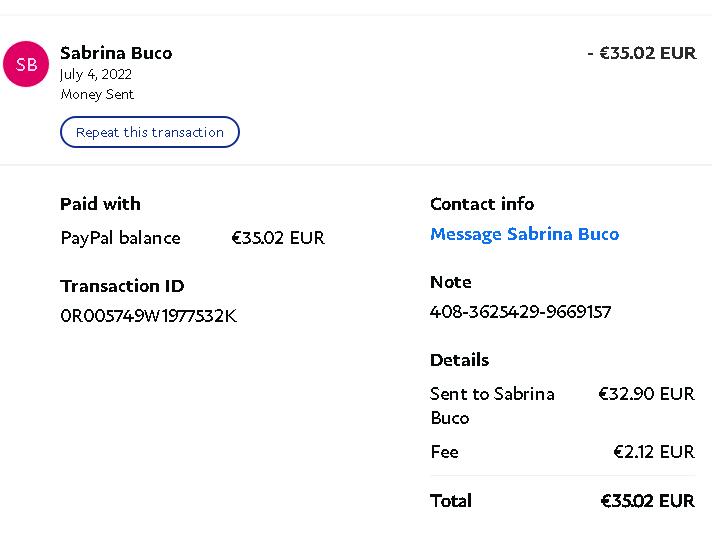The image size is (724, 540).
Task: Click the SB avatar circle
Action: (x=27, y=65)
